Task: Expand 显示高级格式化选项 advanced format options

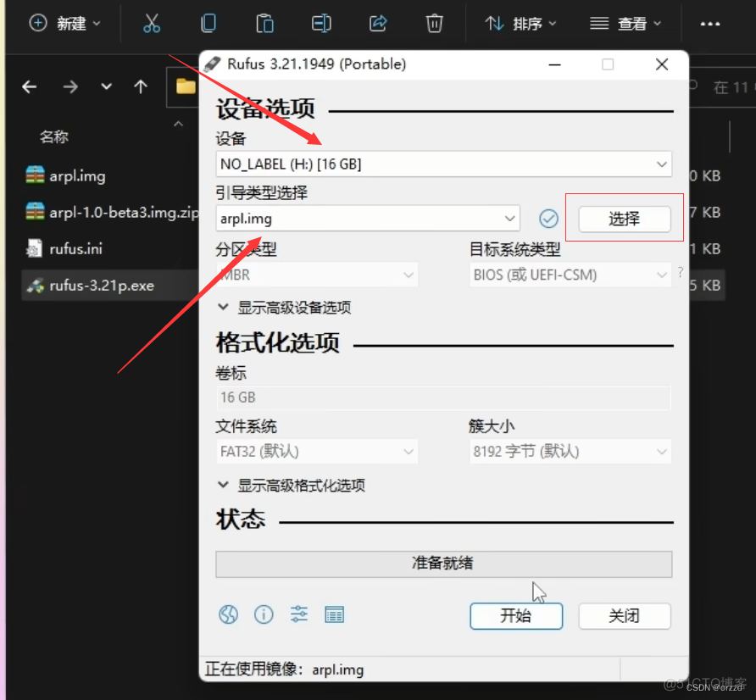Action: point(292,485)
